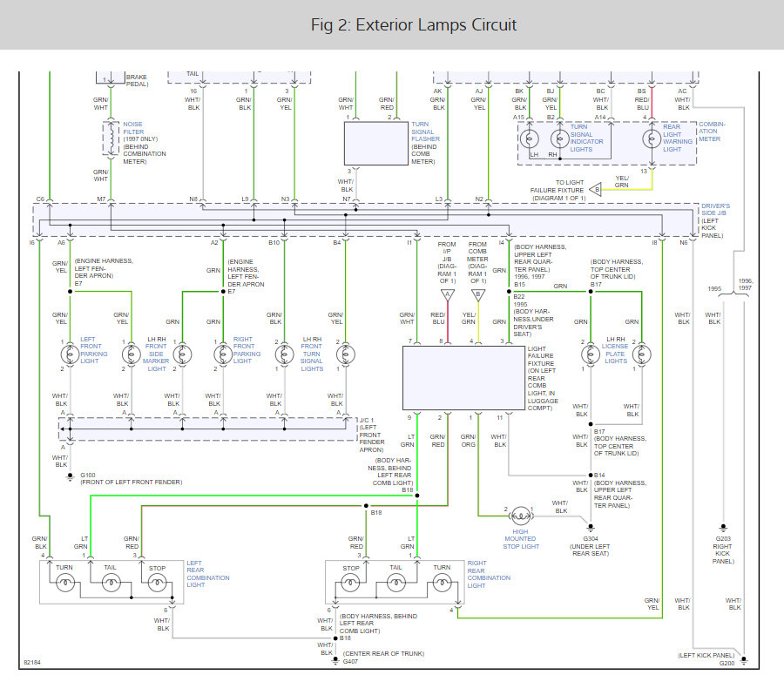Click the J/C 1 junction connector block
The width and height of the screenshot is (784, 695).
pyautogui.click(x=207, y=429)
